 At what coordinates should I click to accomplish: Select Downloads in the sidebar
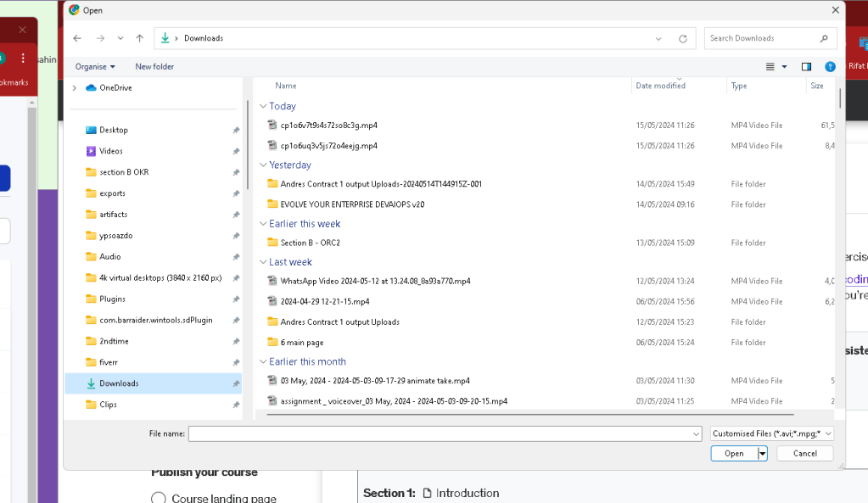[x=154, y=383]
